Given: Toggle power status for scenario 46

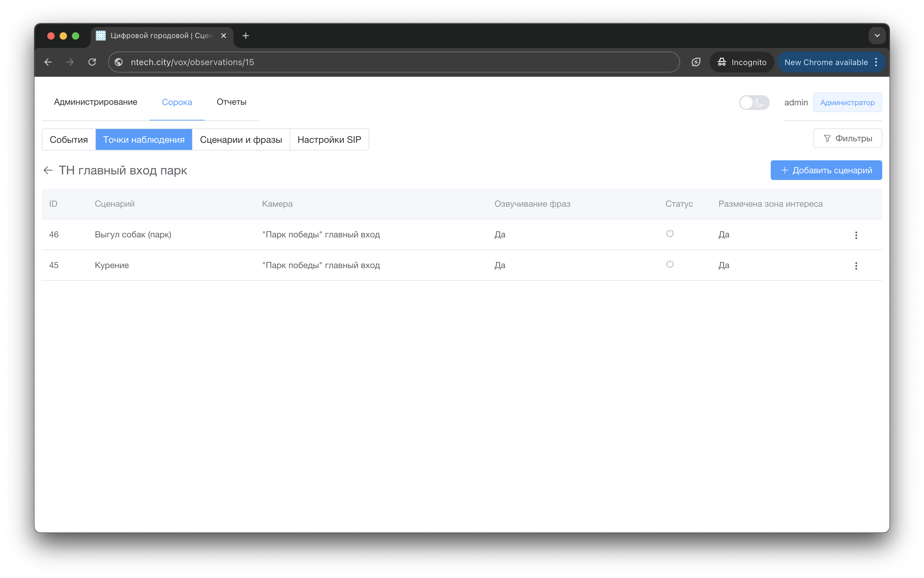Looking at the screenshot, I should [x=669, y=233].
